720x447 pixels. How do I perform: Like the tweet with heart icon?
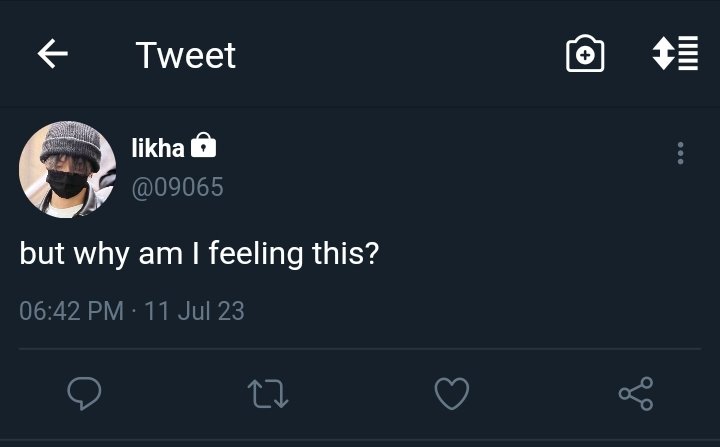[452, 393]
